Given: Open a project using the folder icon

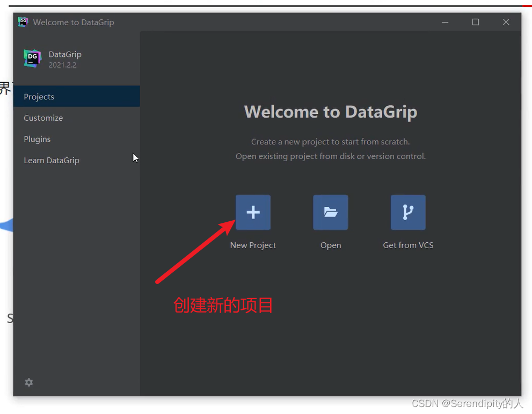Looking at the screenshot, I should [x=330, y=212].
